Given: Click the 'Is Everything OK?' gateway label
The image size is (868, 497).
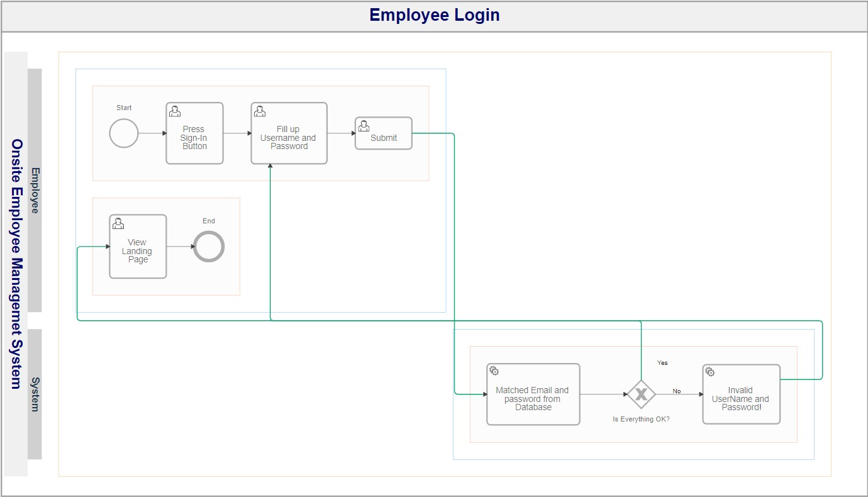Looking at the screenshot, I should pos(641,419).
